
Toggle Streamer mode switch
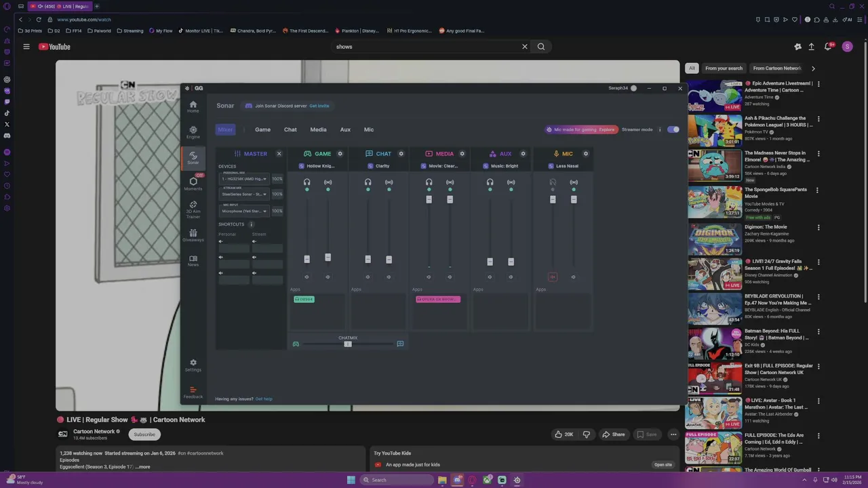[x=673, y=129]
